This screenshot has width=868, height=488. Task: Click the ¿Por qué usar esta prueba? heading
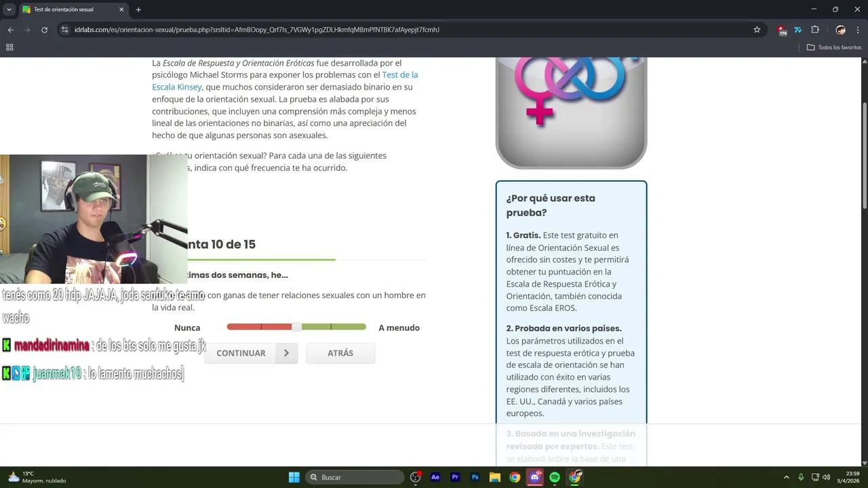click(551, 205)
